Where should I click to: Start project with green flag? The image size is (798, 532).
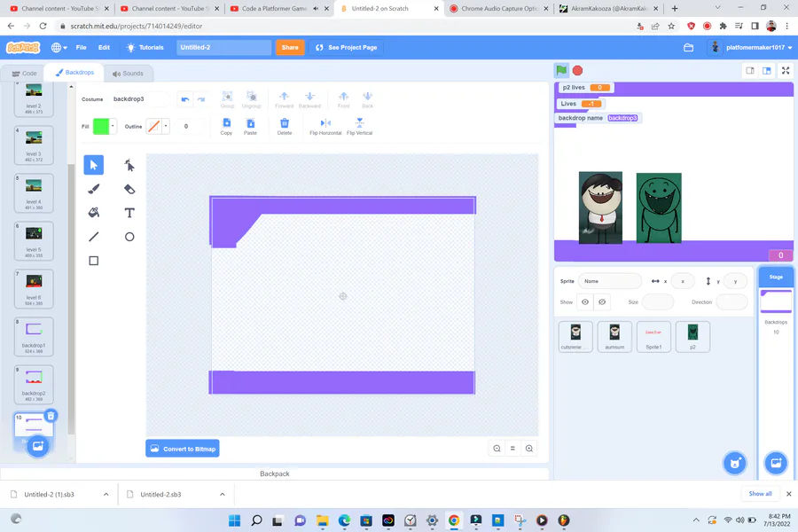[x=561, y=70]
